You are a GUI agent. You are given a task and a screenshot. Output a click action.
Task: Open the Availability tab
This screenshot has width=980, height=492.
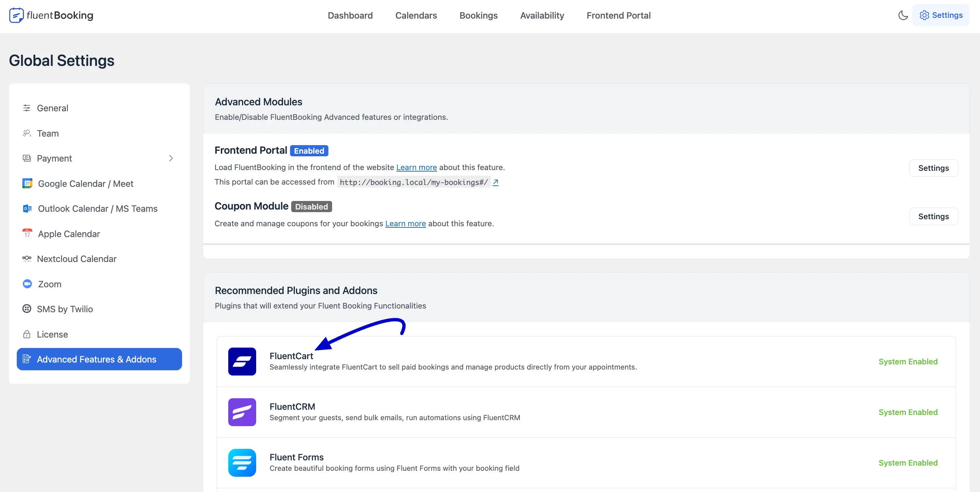pyautogui.click(x=542, y=15)
